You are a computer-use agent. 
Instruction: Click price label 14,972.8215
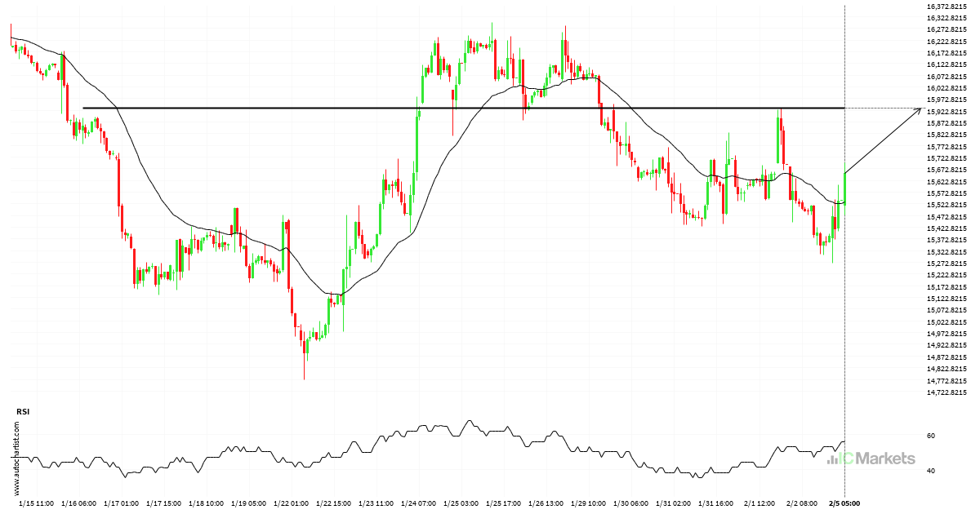pos(947,334)
